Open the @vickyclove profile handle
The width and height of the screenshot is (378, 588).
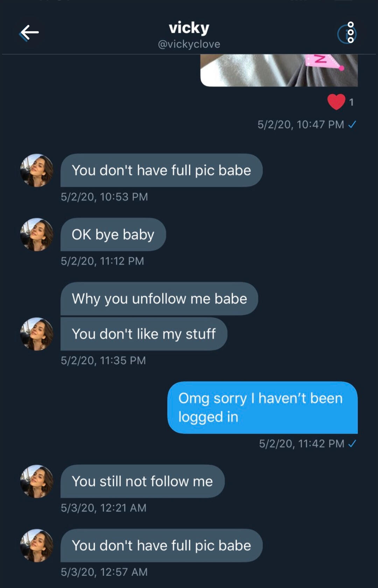point(189,44)
